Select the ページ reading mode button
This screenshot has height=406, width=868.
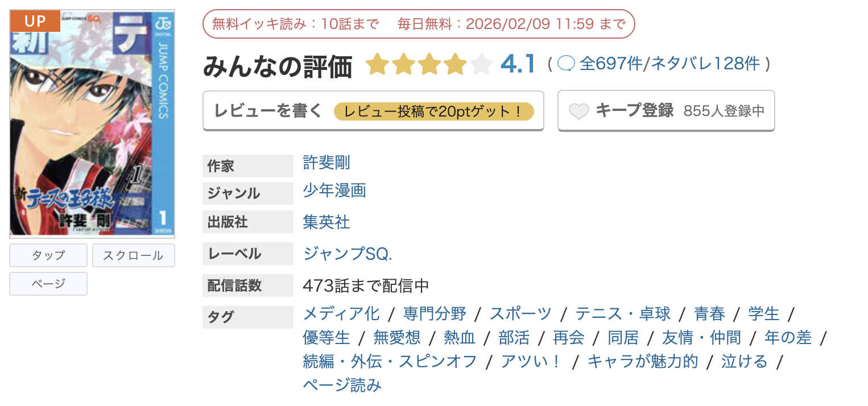pyautogui.click(x=48, y=283)
